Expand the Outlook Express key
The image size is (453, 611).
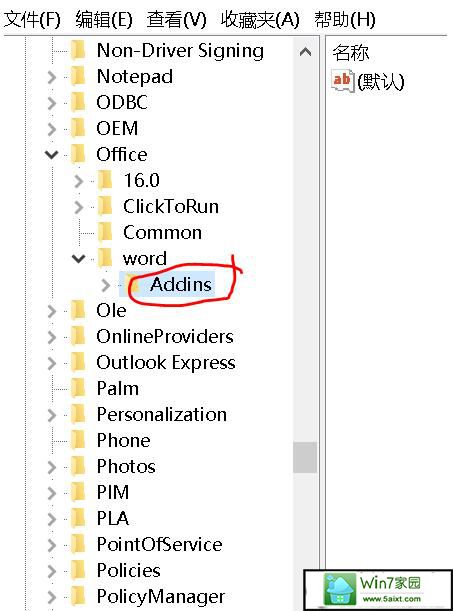click(x=52, y=363)
